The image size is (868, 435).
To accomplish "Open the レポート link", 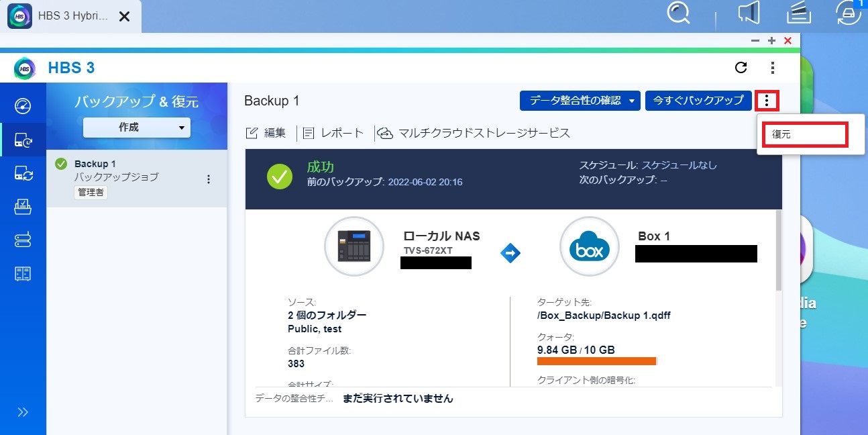I will (x=333, y=133).
